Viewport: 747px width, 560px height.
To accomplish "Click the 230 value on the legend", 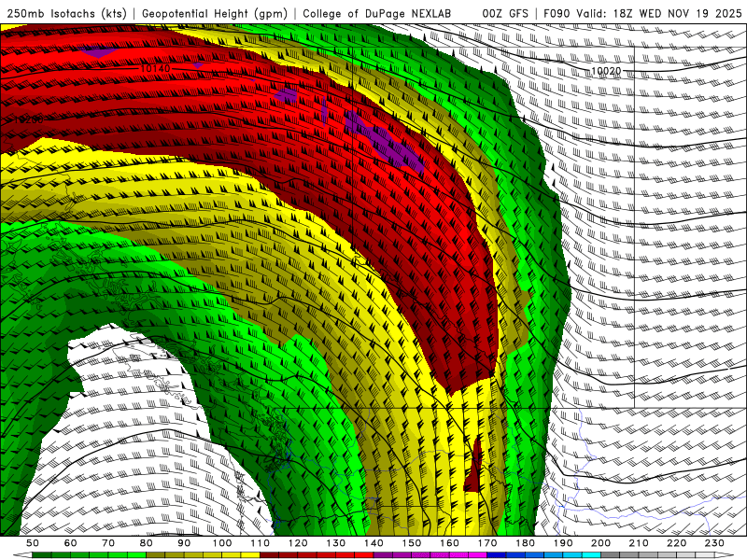I will [714, 543].
